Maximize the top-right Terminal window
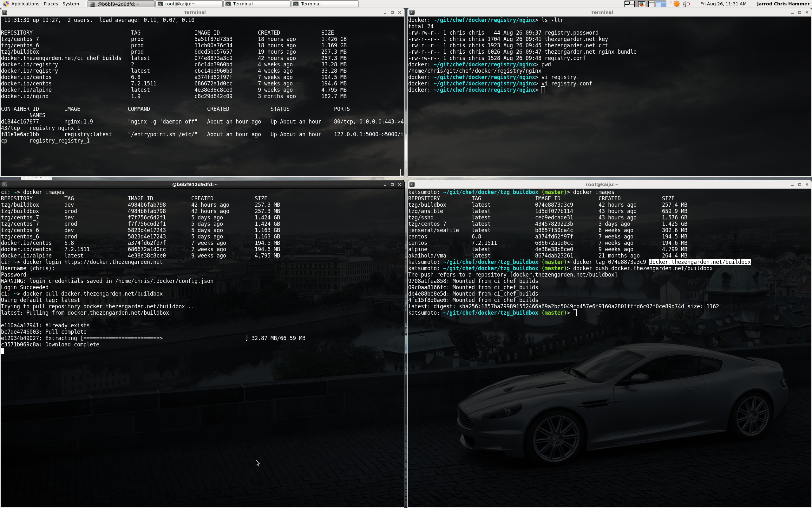This screenshot has height=508, width=812. (x=800, y=12)
